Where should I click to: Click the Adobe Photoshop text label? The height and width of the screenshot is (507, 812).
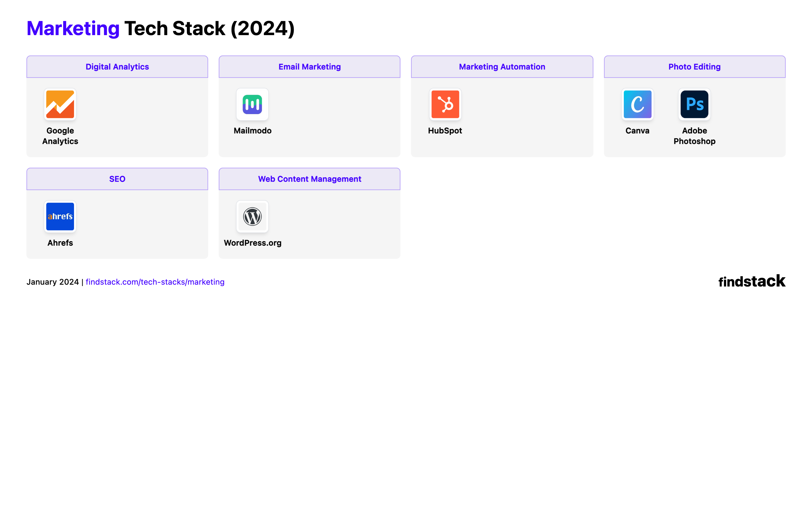(x=694, y=136)
